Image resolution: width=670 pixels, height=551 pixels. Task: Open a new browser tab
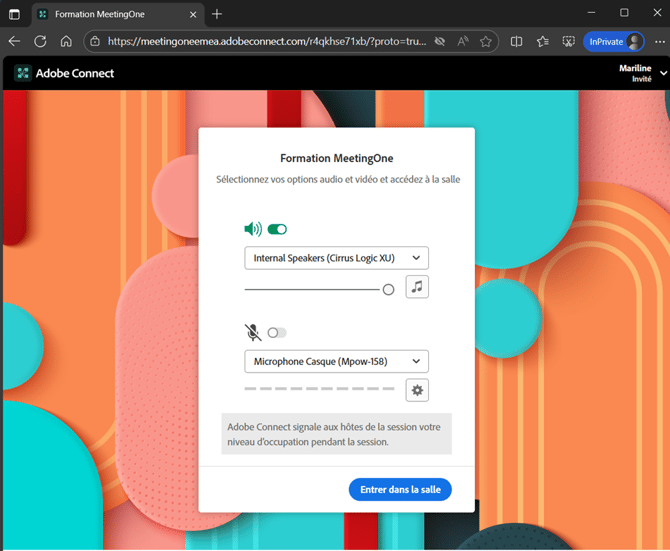coord(217,14)
